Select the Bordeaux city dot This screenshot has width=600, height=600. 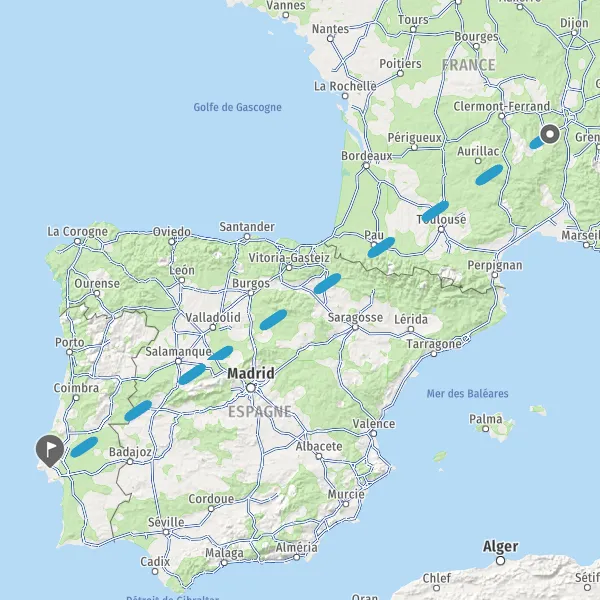[x=366, y=166]
